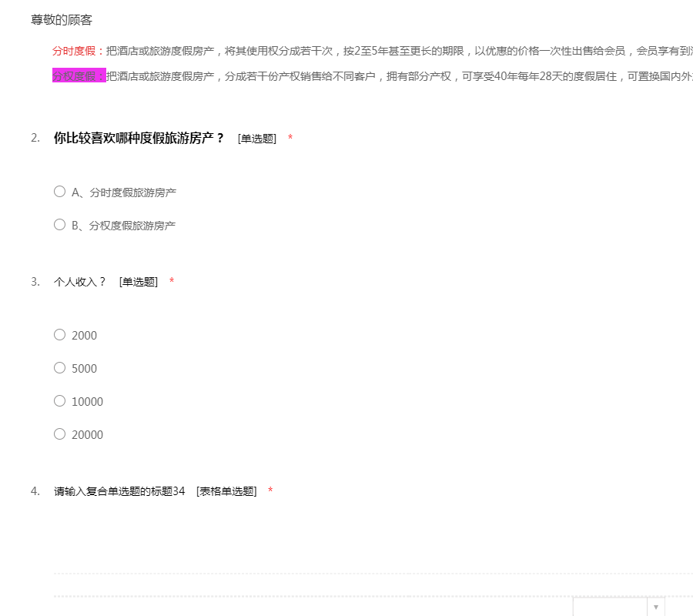Click the 个人收入？ question title
Screen dimensions: 693x616
click(80, 282)
